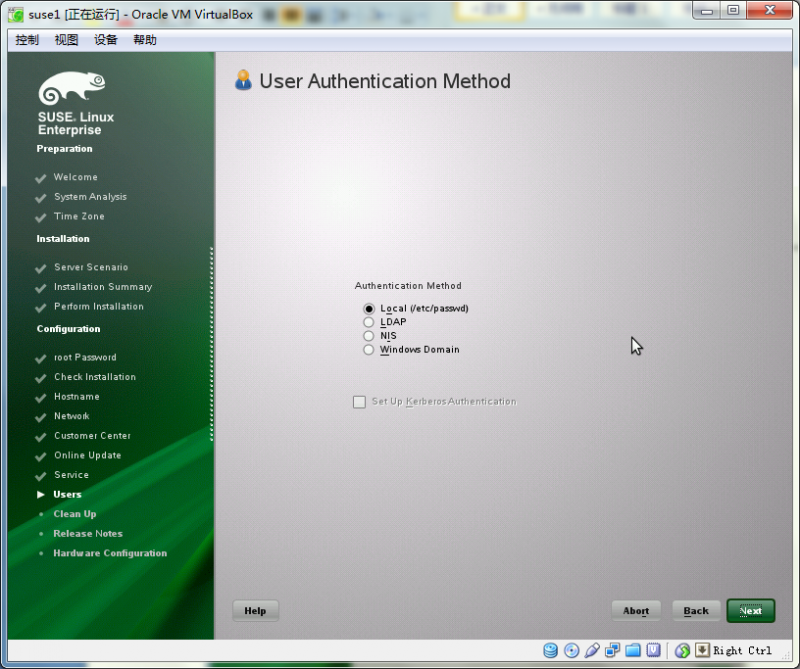Click the hard disk activity icon in status bar

(551, 650)
